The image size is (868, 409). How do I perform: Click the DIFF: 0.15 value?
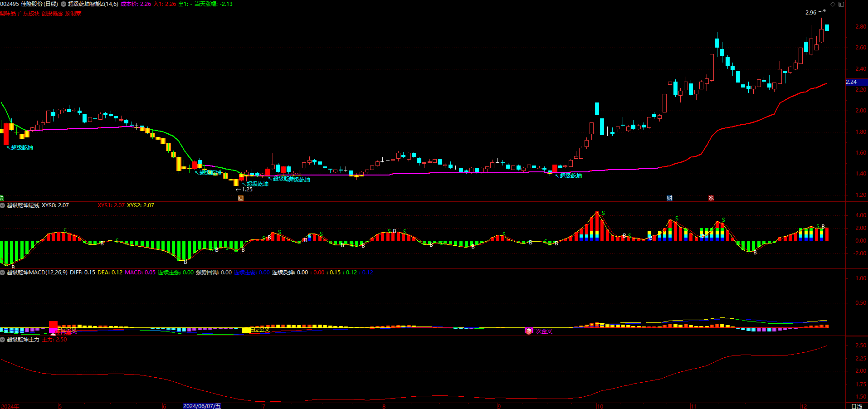click(x=83, y=273)
